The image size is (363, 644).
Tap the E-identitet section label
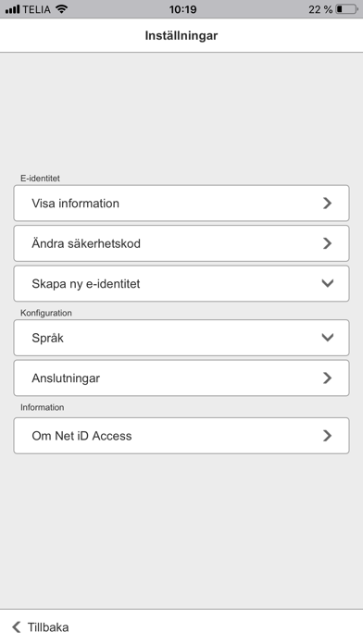41,179
